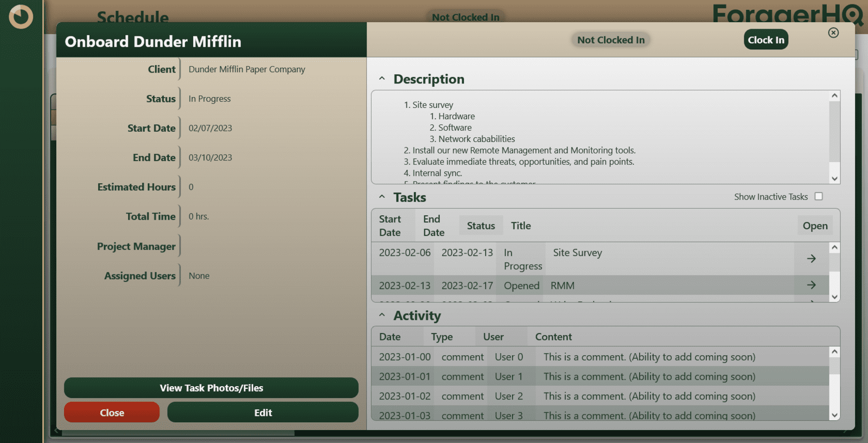This screenshot has height=443, width=868.
Task: Click the Activity Type column header
Action: click(x=442, y=337)
